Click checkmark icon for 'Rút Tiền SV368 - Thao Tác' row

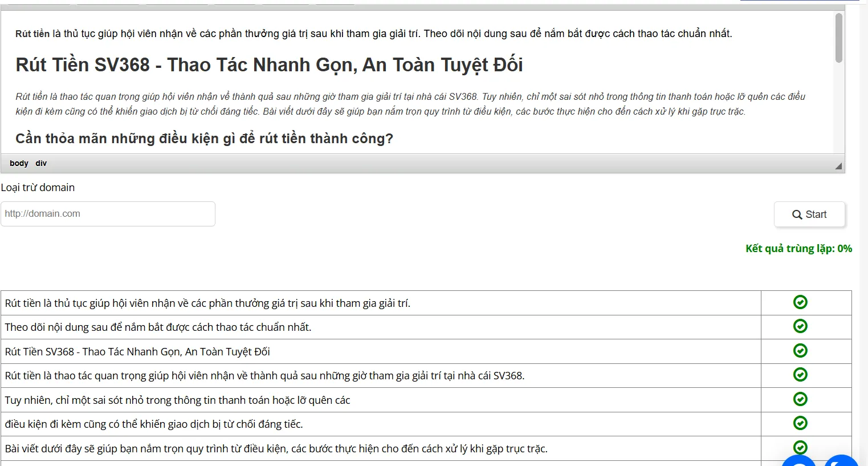[800, 351]
